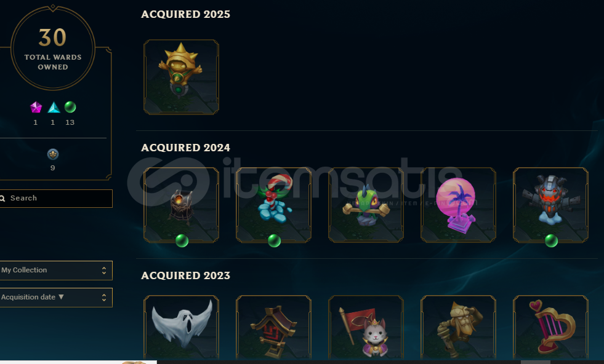The image size is (604, 364).
Task: Open the My Collection dropdown
Action: [x=56, y=270]
